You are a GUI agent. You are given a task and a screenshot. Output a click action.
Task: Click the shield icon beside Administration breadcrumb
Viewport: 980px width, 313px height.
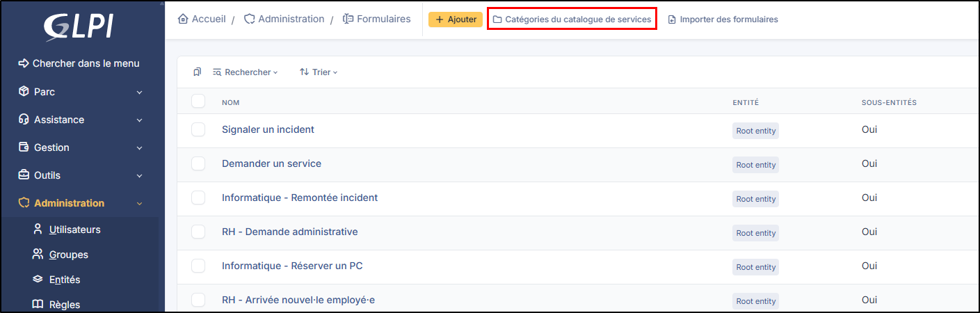(x=249, y=19)
